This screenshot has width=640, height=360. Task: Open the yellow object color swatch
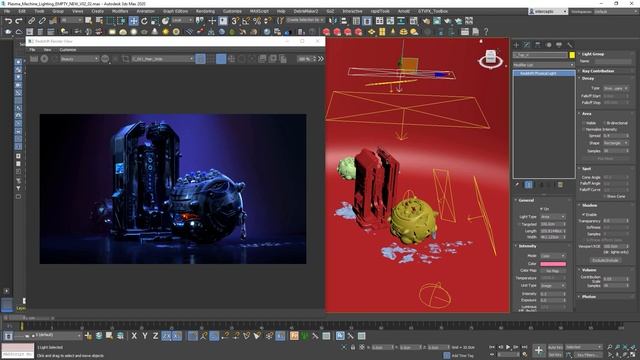click(x=572, y=55)
